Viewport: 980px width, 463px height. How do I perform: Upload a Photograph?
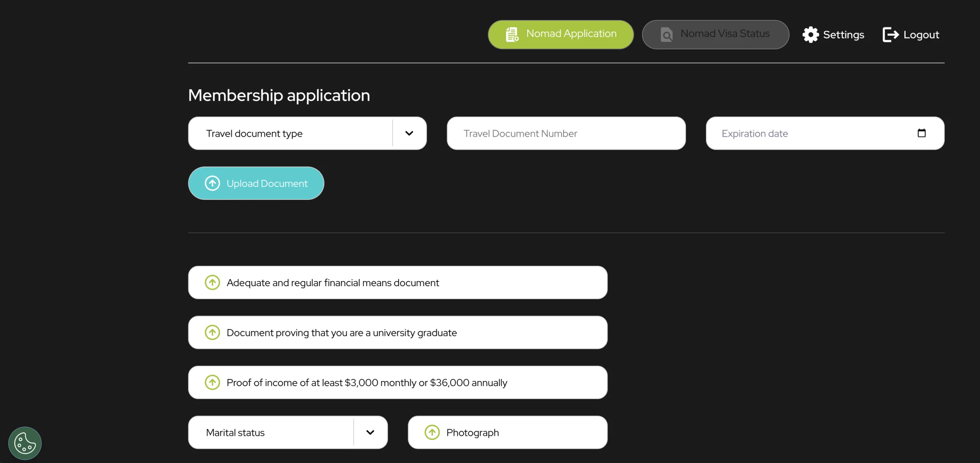tap(508, 432)
